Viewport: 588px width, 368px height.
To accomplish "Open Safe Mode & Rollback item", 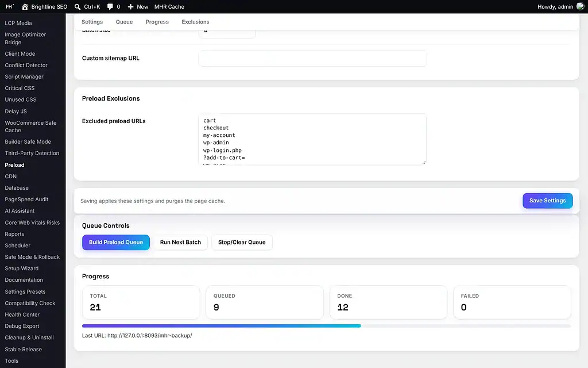I will point(32,257).
